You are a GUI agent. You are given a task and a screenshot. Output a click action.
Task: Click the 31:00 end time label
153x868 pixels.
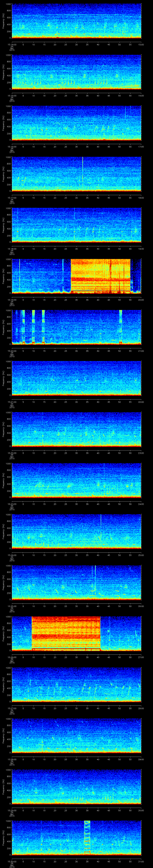click(x=141, y=861)
